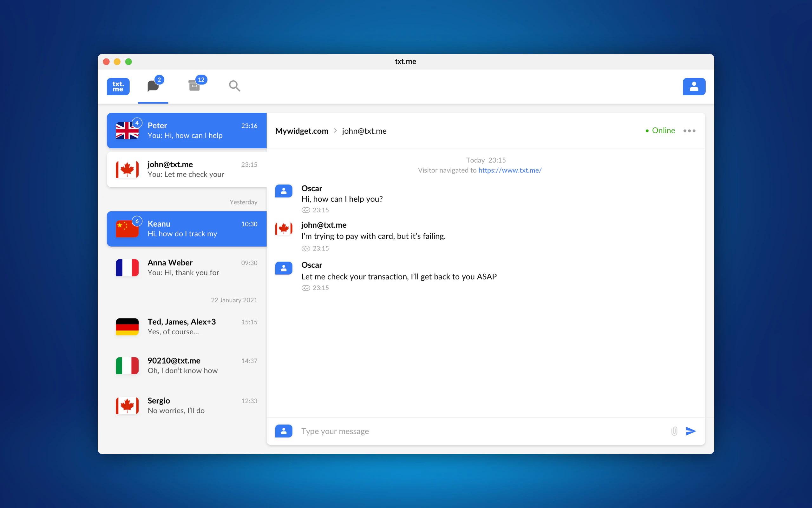Click the agent avatar beside message input
Viewport: 812px width, 508px height.
284,431
